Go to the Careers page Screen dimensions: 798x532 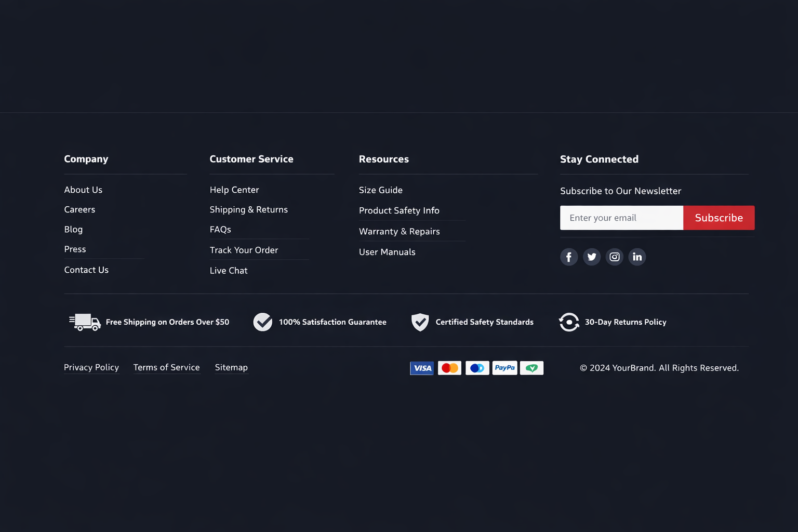79,209
